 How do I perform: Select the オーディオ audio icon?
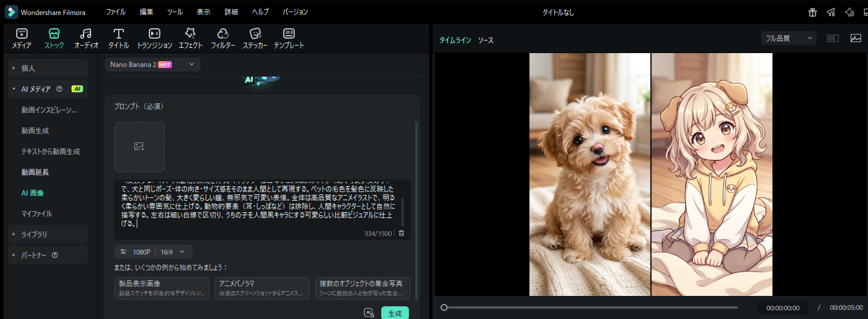tap(86, 38)
